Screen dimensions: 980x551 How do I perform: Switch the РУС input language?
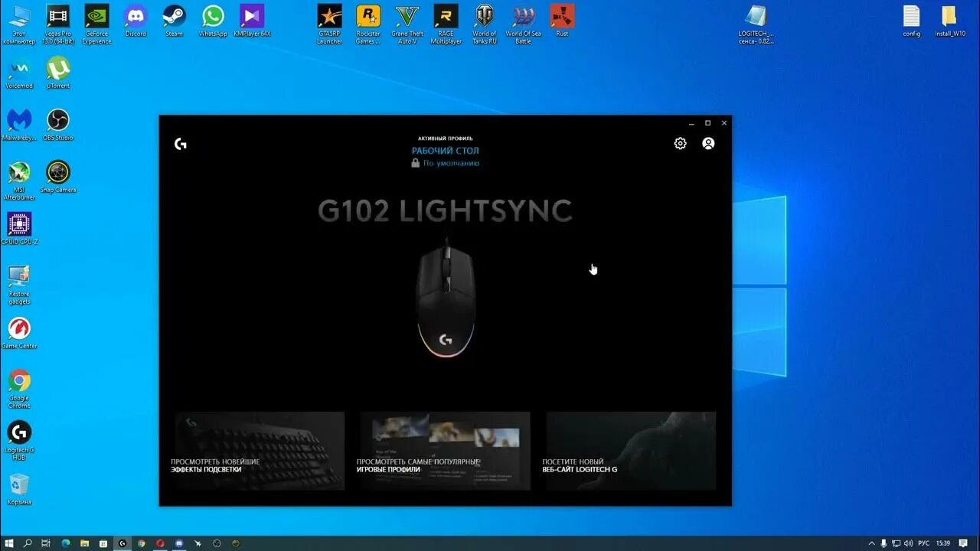pos(924,543)
